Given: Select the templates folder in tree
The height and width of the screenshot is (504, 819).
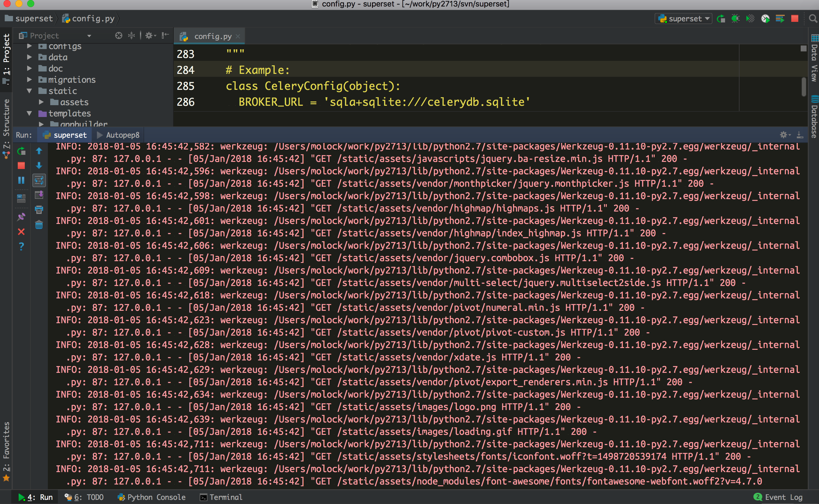Looking at the screenshot, I should pyautogui.click(x=69, y=113).
